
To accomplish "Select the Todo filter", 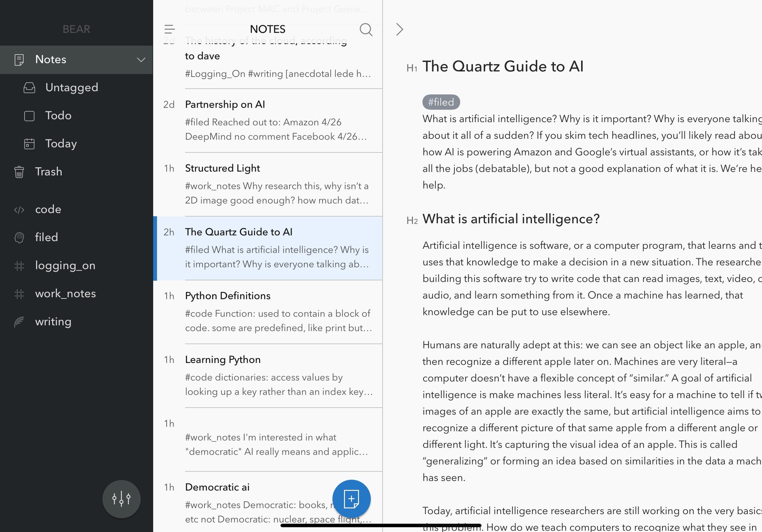I will coord(76,116).
